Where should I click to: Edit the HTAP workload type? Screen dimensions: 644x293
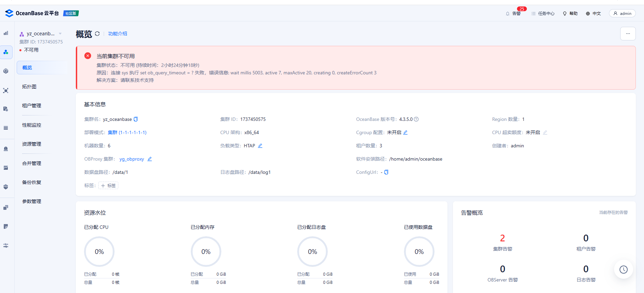point(260,146)
